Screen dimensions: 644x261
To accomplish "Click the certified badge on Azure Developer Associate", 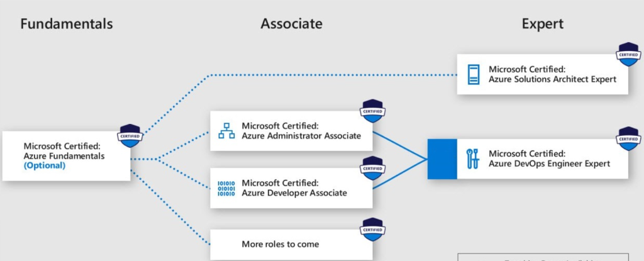I will click(x=372, y=168).
